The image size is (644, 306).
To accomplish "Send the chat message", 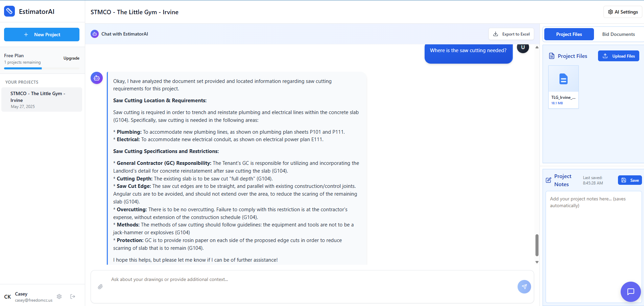I will (x=524, y=287).
